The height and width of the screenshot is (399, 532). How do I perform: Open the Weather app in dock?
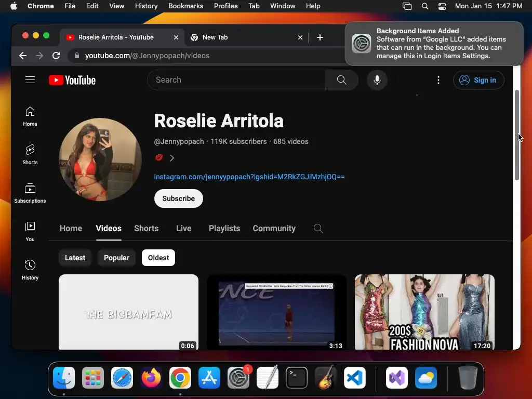(426, 378)
